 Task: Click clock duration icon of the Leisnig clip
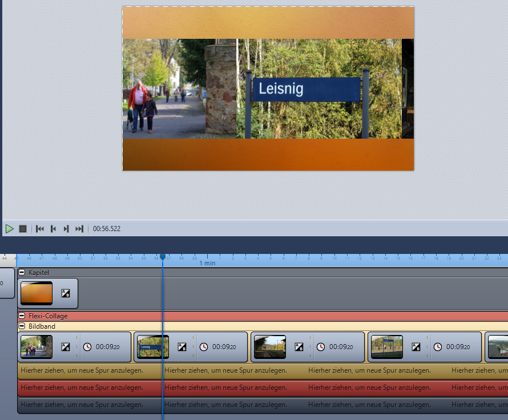pyautogui.click(x=204, y=347)
